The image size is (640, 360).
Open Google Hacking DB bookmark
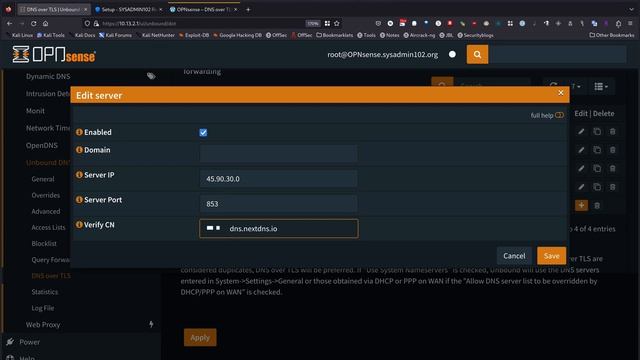[x=237, y=36]
